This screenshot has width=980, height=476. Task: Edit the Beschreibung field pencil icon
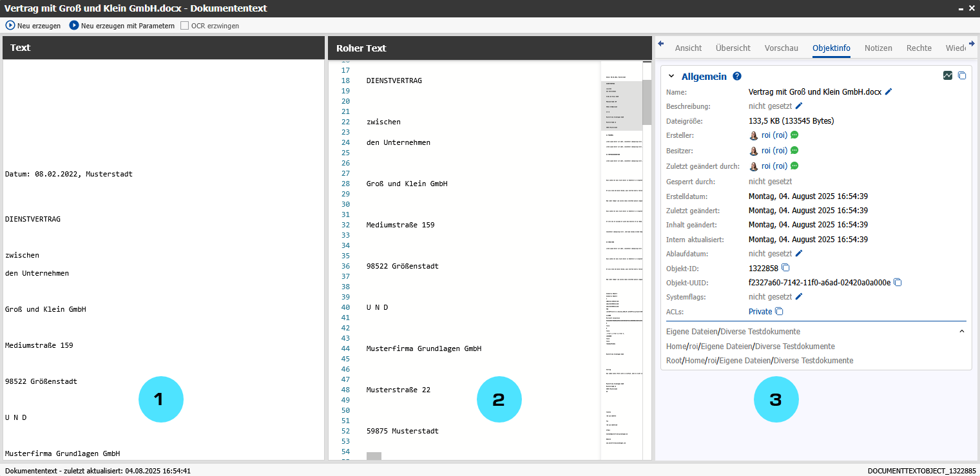799,106
